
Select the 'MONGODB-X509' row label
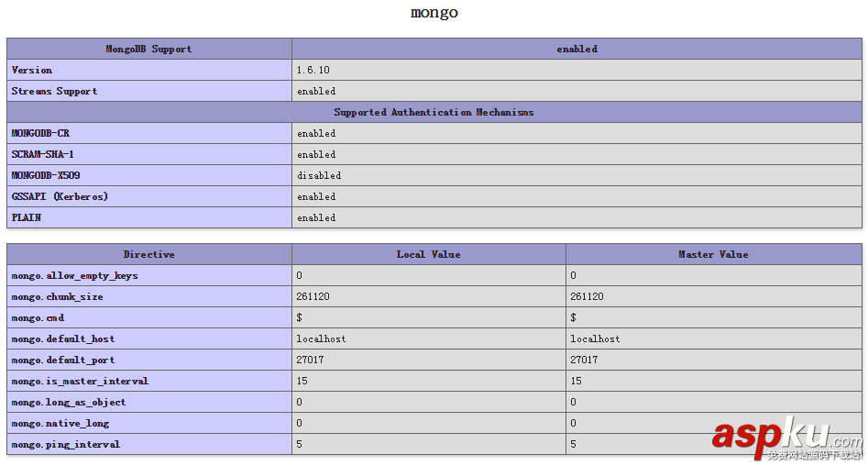(x=46, y=175)
